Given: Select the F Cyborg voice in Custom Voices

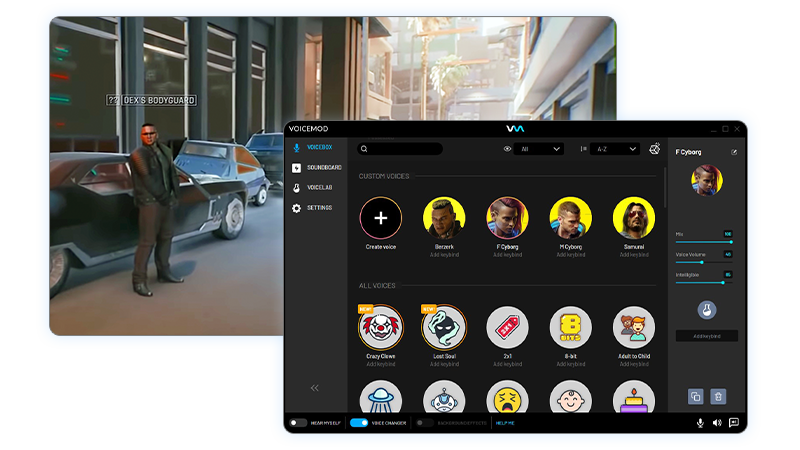Looking at the screenshot, I should (x=507, y=218).
